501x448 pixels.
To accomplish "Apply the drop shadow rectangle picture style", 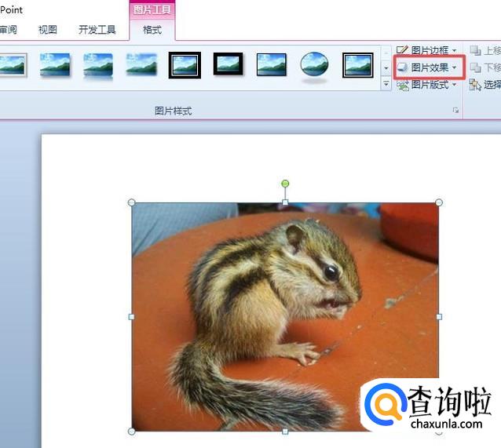I will [x=55, y=65].
